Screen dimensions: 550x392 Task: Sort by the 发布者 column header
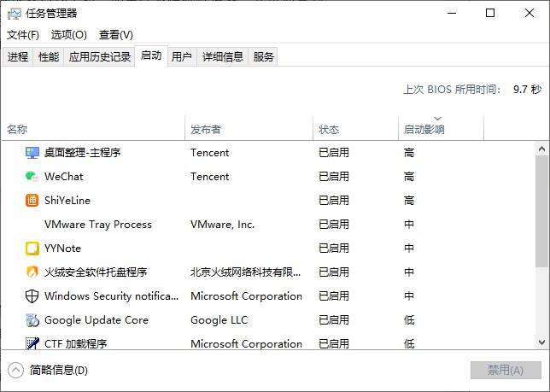206,130
